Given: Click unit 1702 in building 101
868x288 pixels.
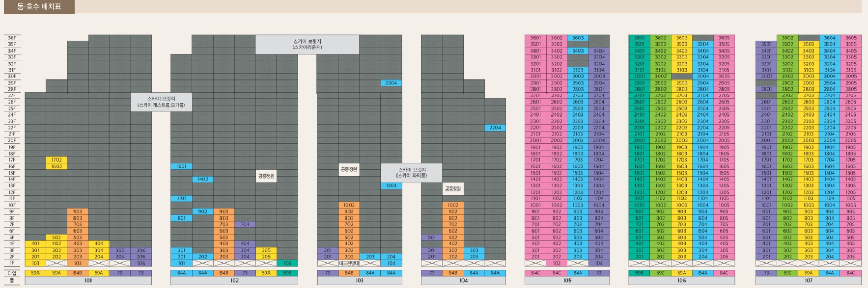Looking at the screenshot, I should click(x=56, y=160).
